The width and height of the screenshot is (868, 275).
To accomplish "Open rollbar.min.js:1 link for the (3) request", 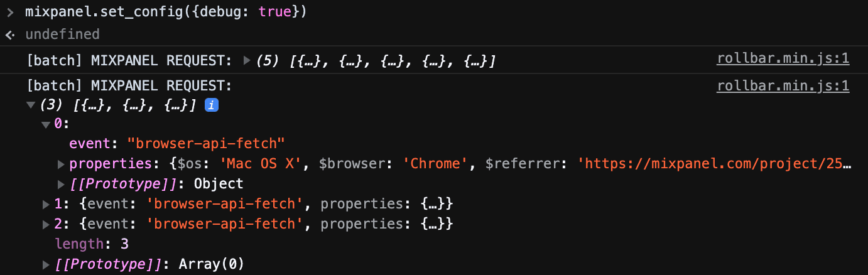I will (x=783, y=86).
